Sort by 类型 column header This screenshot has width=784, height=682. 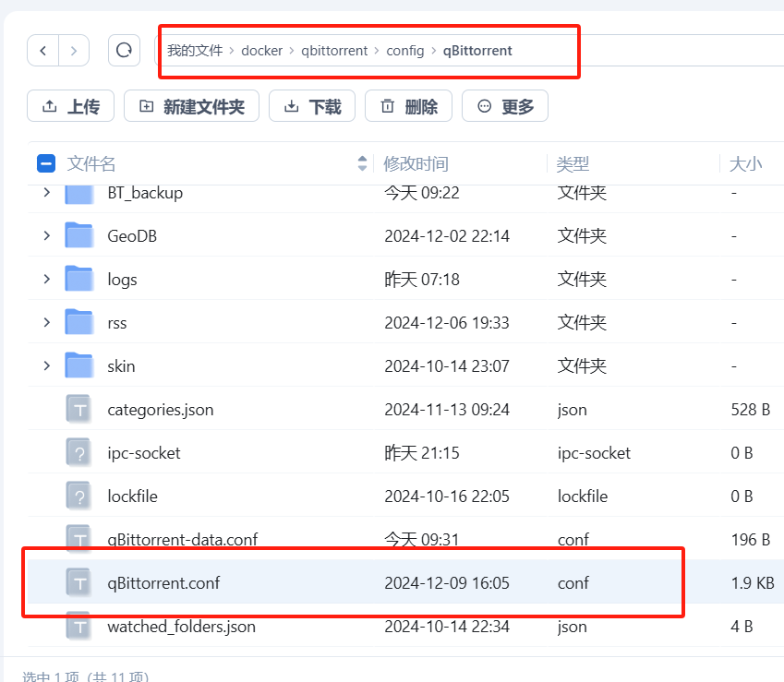click(x=573, y=164)
